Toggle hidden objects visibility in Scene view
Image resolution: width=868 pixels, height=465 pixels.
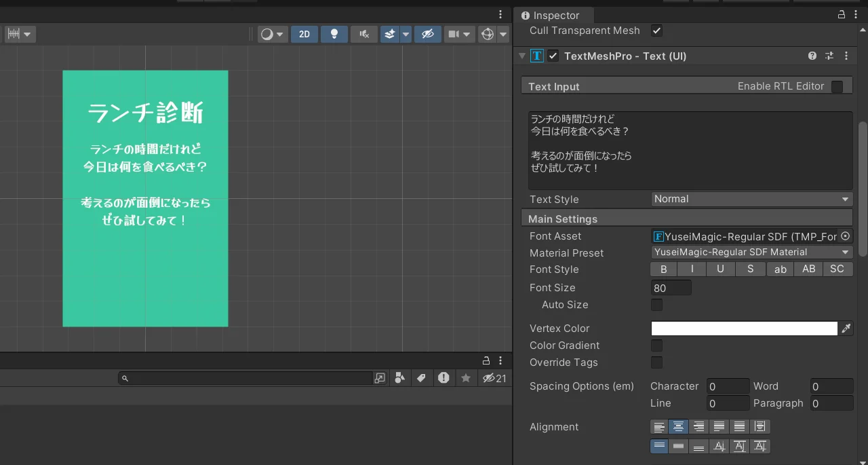(x=427, y=34)
